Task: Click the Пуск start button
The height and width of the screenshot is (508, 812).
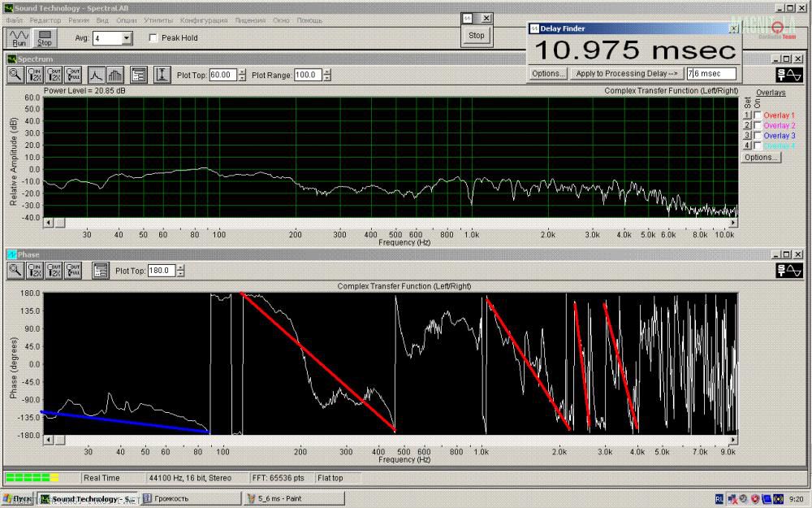Action: pos(18,499)
